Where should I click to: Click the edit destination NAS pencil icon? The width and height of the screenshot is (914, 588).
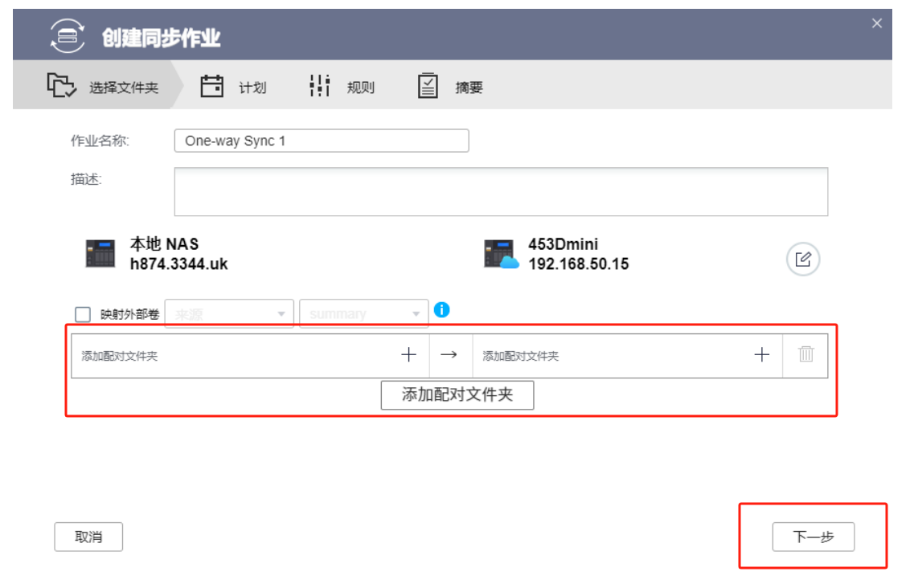(x=802, y=259)
